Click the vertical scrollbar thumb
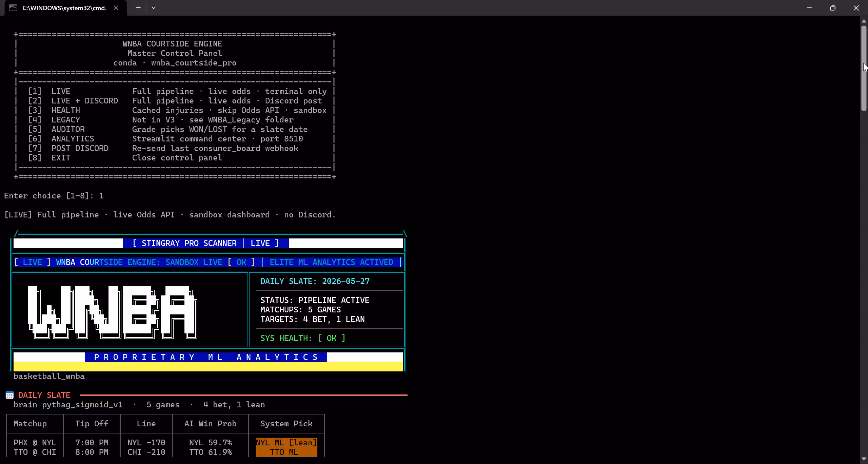Image resolution: width=868 pixels, height=464 pixels. [864, 68]
